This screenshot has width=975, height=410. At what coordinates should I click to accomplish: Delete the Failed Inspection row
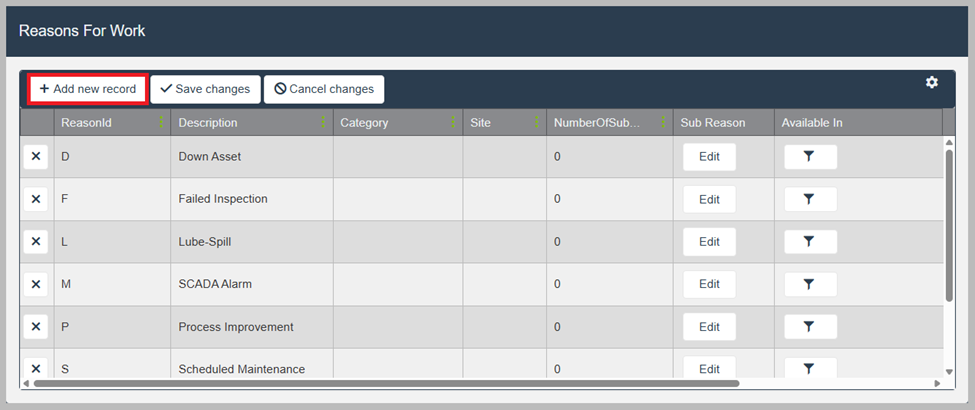coord(36,199)
